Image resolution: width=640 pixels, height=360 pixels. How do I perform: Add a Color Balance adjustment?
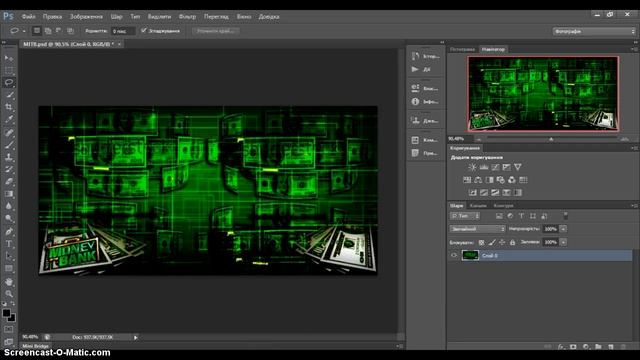(x=478, y=180)
